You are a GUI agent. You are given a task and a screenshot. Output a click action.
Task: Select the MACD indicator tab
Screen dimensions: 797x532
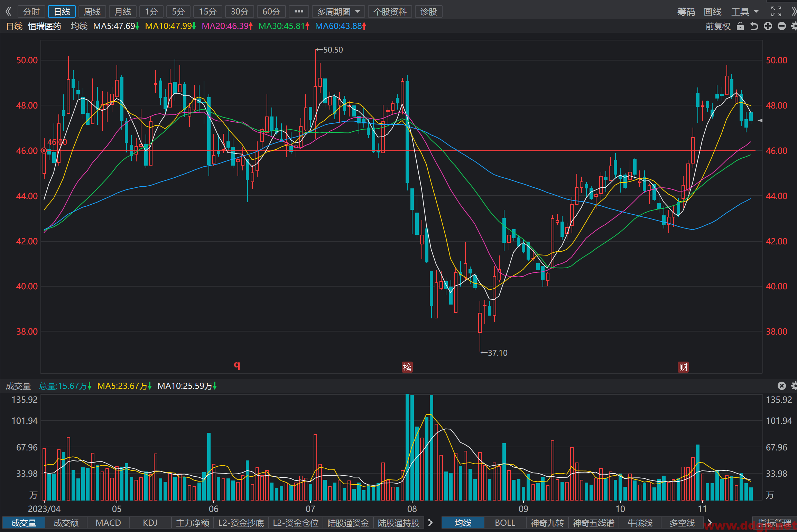(x=108, y=523)
